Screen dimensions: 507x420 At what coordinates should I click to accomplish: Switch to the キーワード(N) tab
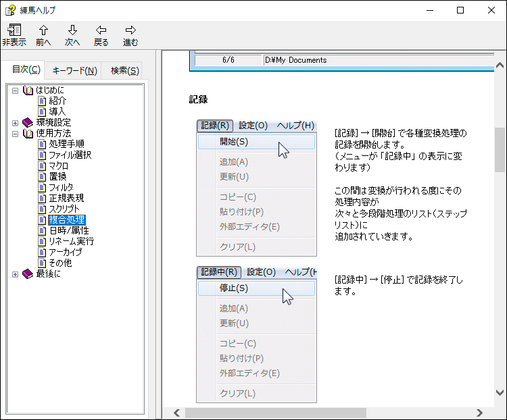pos(74,71)
